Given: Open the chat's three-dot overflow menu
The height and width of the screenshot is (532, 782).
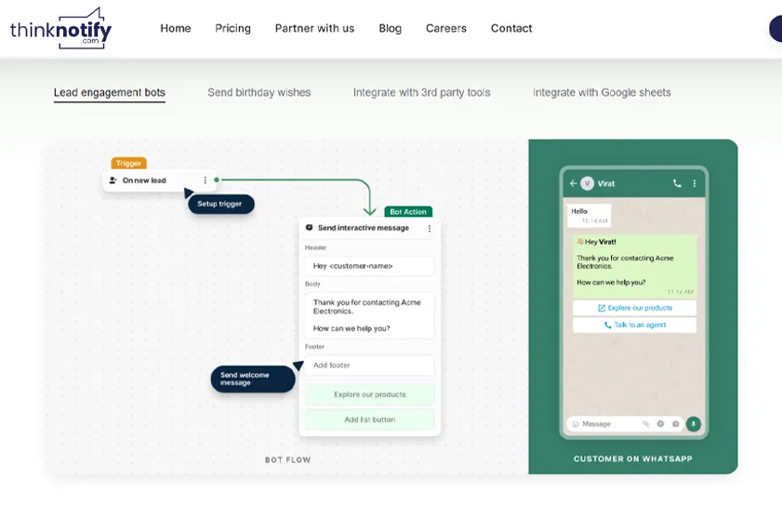Looking at the screenshot, I should pyautogui.click(x=694, y=183).
